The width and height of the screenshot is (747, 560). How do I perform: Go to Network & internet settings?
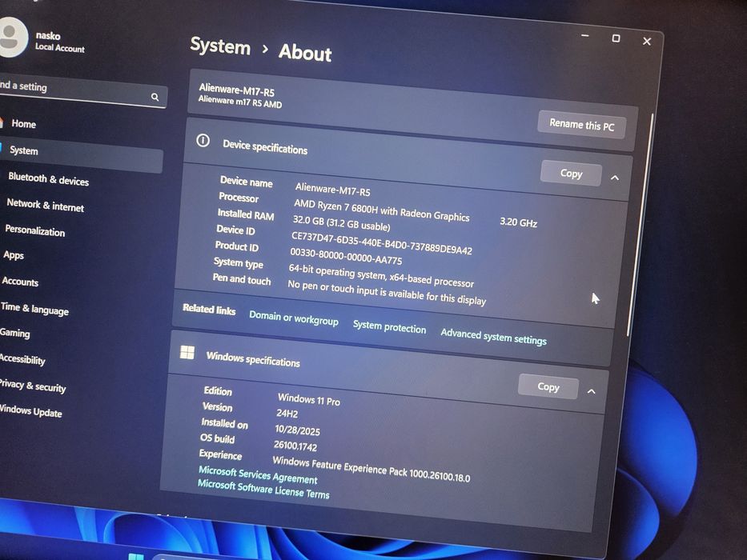click(46, 206)
